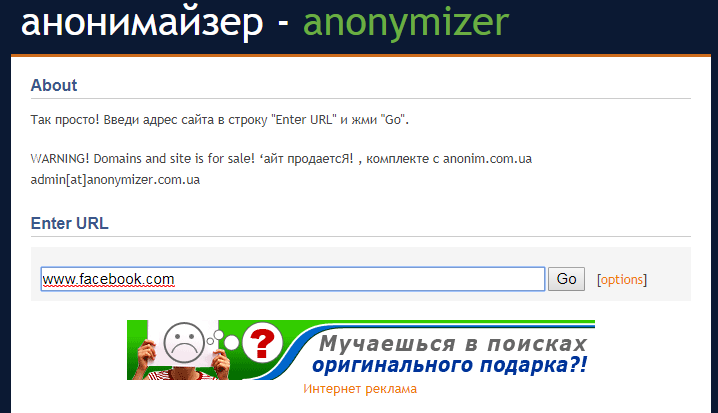Click the sad face icon in banner
This screenshot has height=413, width=718.
(x=184, y=342)
